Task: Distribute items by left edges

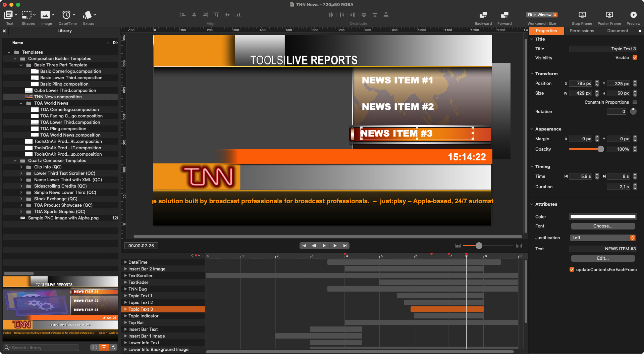Action: (331, 15)
